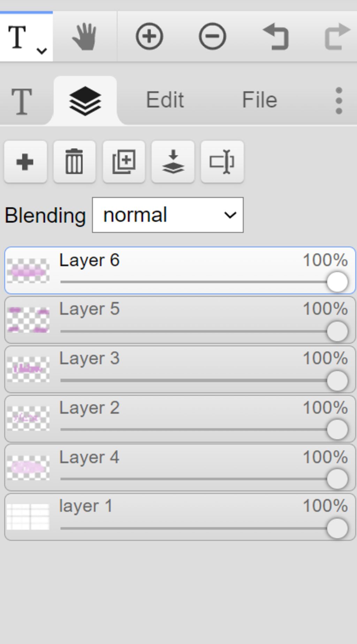Viewport: 357px width, 644px height.
Task: Open the Blending mode dropdown
Action: 168,215
